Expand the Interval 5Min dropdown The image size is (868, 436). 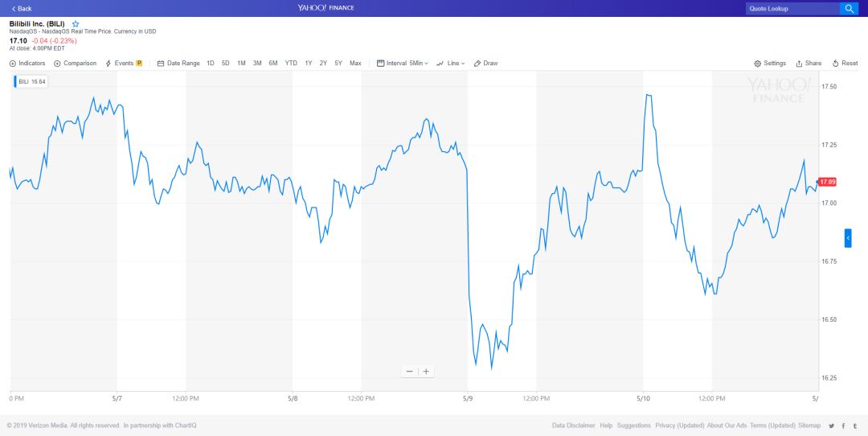pos(403,64)
